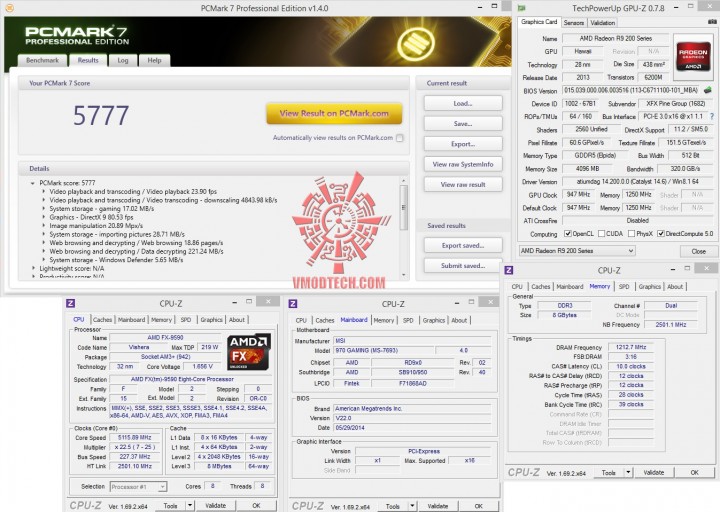Viewport: 720px width, 512px height.
Task: Click the CPU-Z icon of the Mainboard window
Action: pyautogui.click(x=293, y=304)
